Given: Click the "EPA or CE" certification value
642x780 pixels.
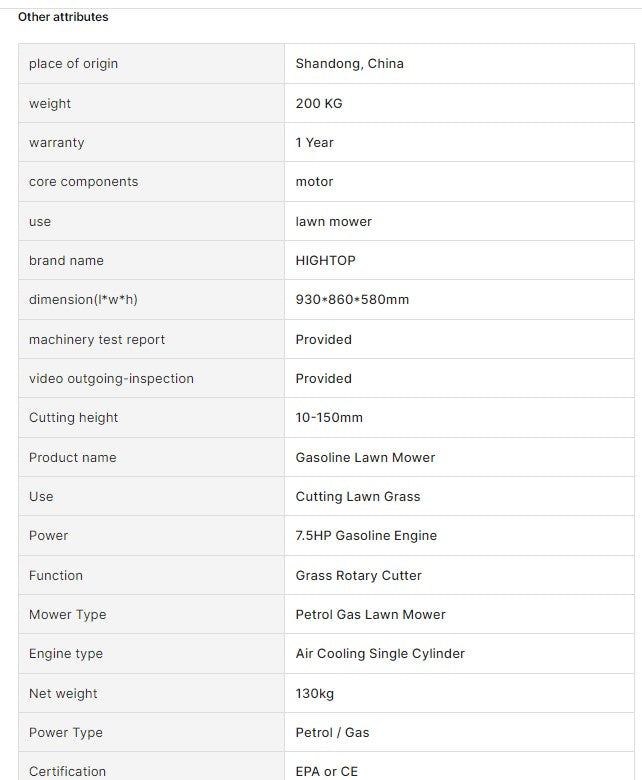Looking at the screenshot, I should tap(326, 771).
